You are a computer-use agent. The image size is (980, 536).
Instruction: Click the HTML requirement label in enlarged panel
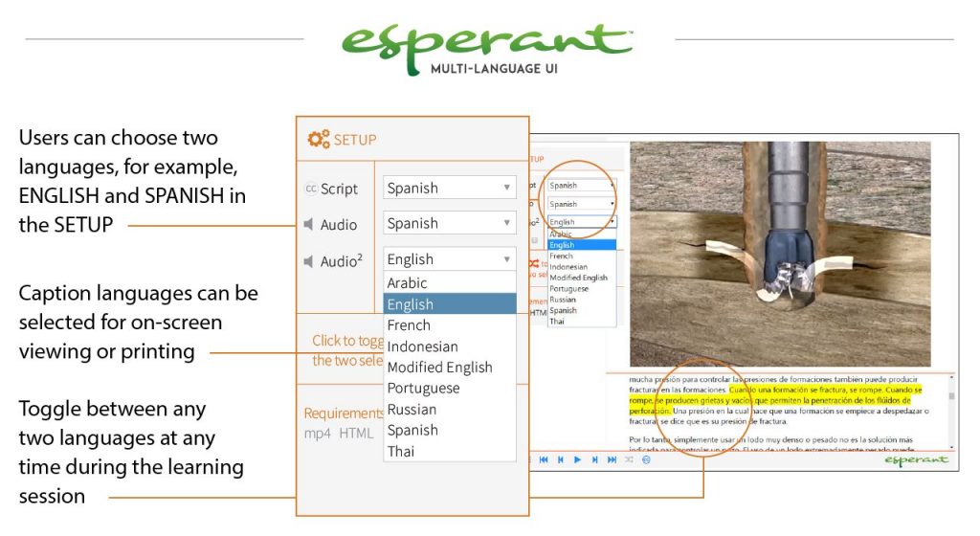click(356, 433)
